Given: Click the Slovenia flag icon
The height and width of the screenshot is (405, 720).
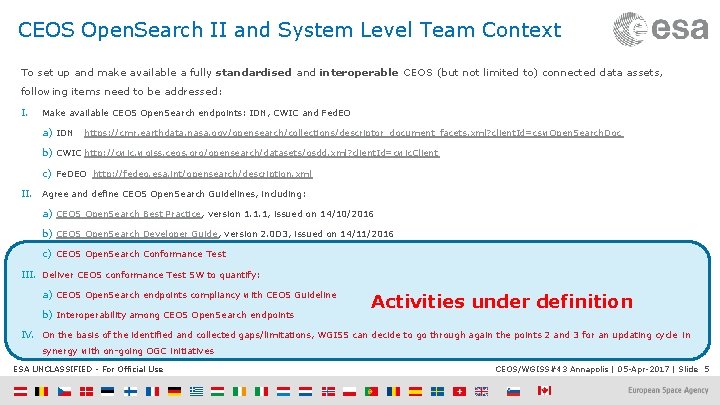Looking at the screenshot, I should click(x=513, y=391).
